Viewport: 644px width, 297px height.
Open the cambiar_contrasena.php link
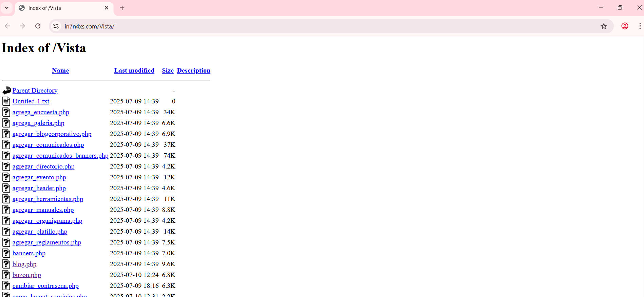pyautogui.click(x=45, y=286)
